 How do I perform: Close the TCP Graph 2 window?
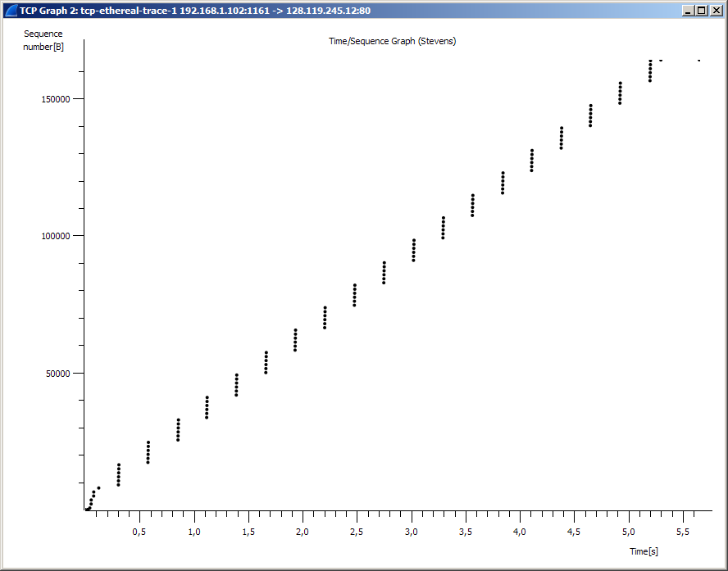tap(717, 11)
